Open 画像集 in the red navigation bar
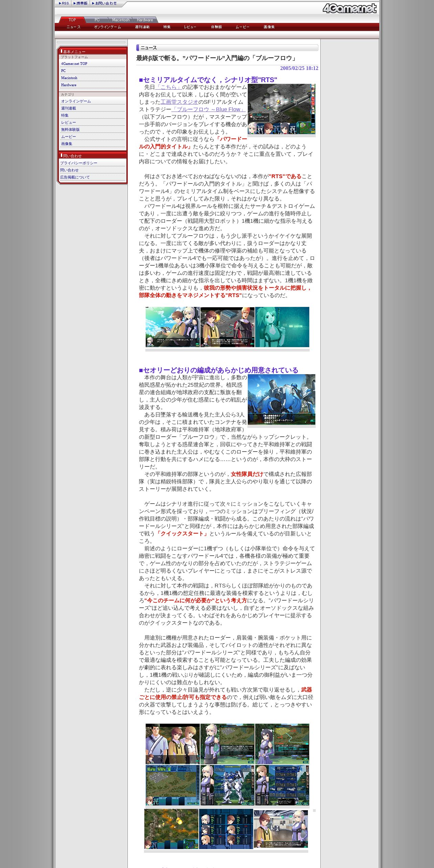 269,27
